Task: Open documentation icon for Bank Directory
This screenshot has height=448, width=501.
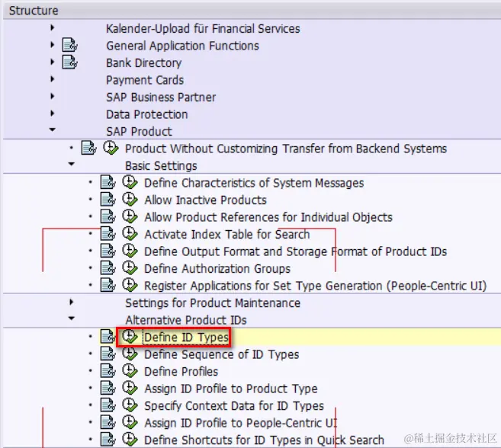Action: (x=69, y=62)
